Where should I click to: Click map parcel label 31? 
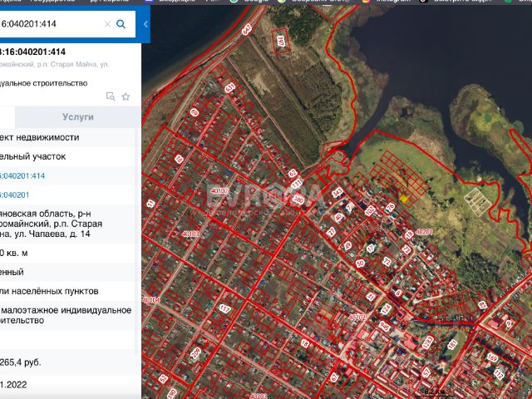(372, 297)
